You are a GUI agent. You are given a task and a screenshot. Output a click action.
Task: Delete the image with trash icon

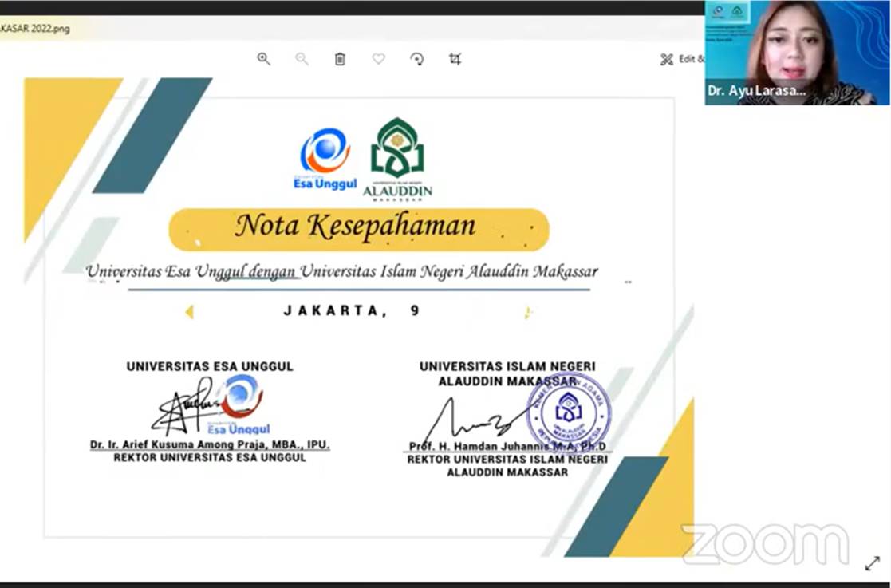[x=340, y=59]
